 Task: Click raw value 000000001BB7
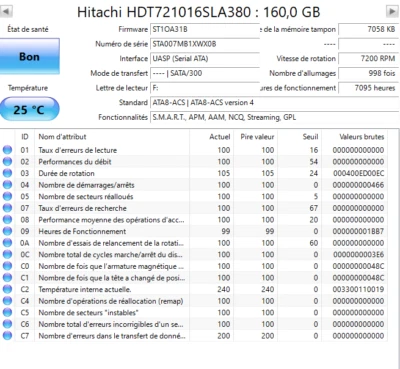click(358, 231)
